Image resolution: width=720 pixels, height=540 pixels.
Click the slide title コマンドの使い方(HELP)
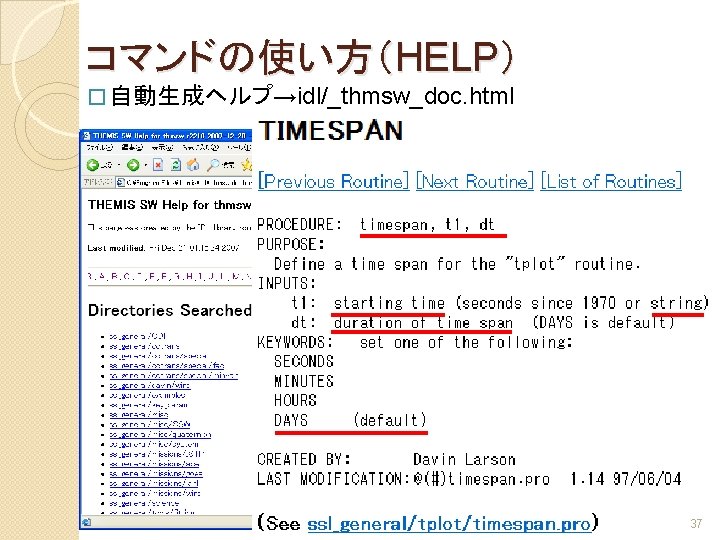pyautogui.click(x=299, y=57)
